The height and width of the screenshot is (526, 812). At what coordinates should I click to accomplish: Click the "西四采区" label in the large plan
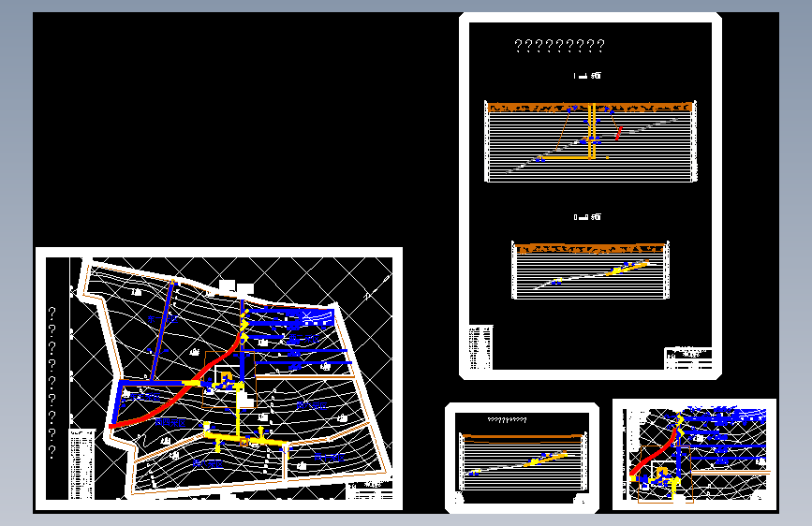(x=170, y=422)
